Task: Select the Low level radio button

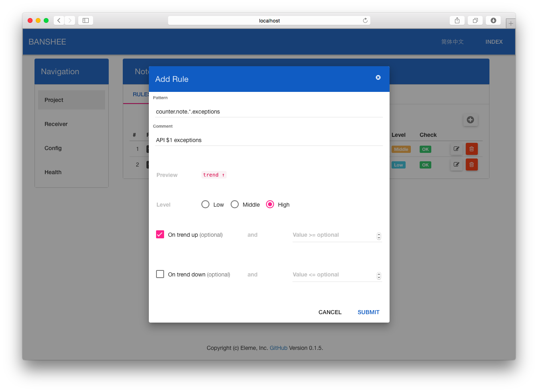Action: (x=205, y=204)
